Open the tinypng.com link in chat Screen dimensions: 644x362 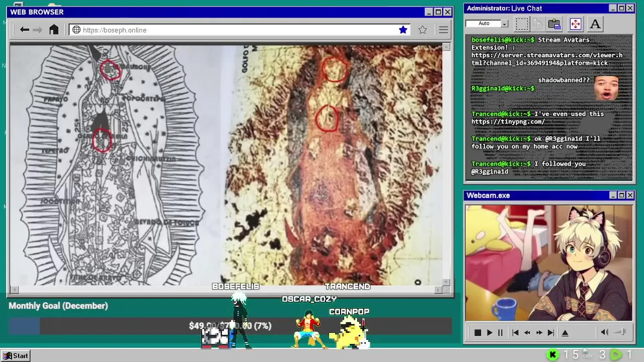click(x=508, y=122)
